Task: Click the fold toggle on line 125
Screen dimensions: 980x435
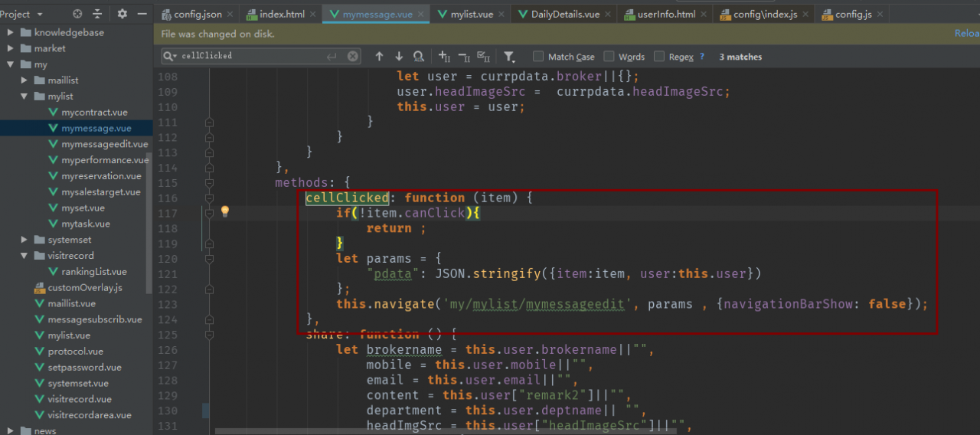Action: tap(209, 335)
